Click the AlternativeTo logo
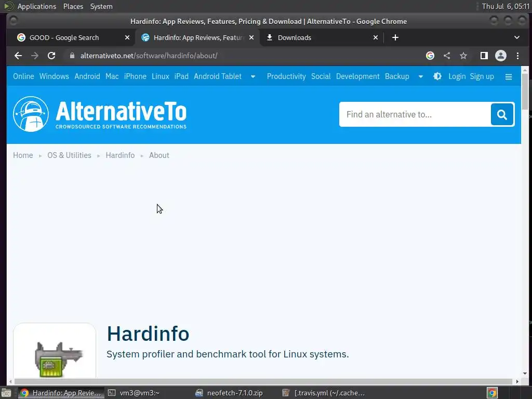532x399 pixels. tap(100, 114)
